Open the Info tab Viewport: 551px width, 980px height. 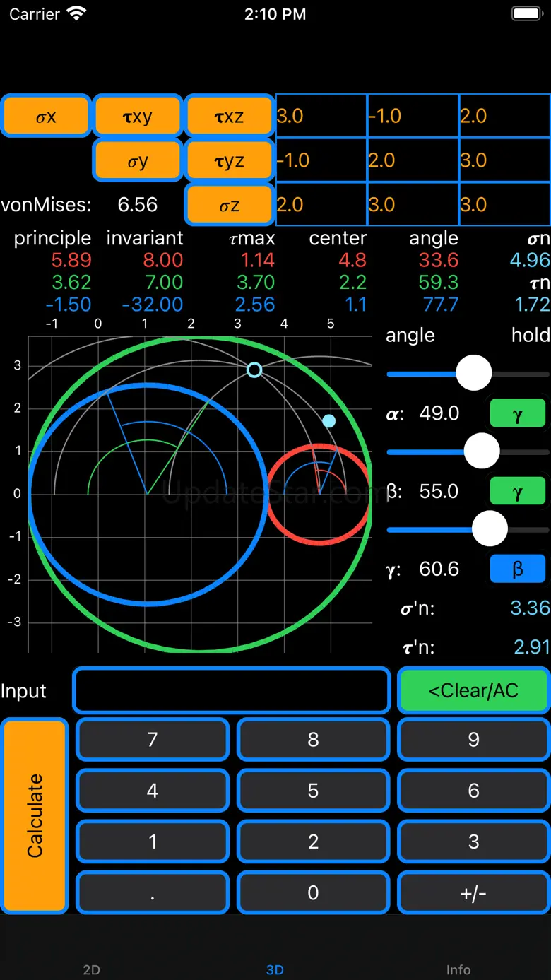[458, 969]
